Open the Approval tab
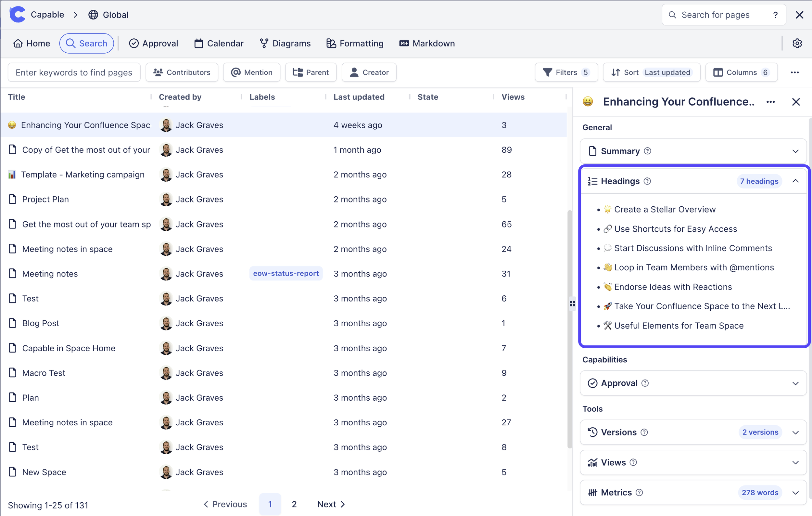 tap(153, 43)
